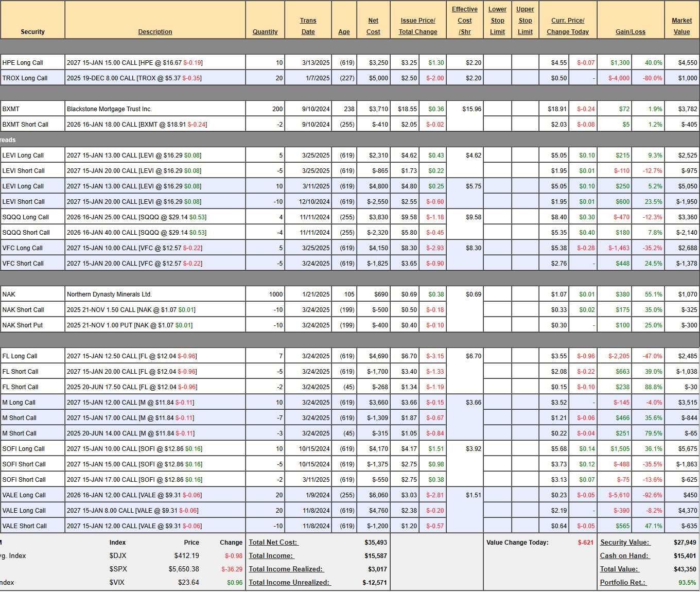Click the Quantity column header
700x592 pixels.
[265, 32]
